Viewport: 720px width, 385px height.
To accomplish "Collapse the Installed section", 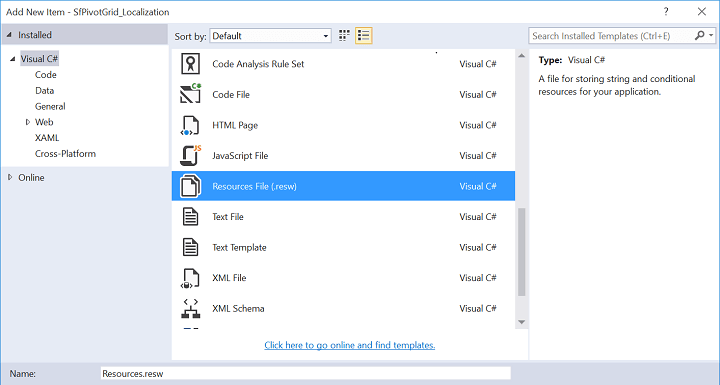I will 10,35.
